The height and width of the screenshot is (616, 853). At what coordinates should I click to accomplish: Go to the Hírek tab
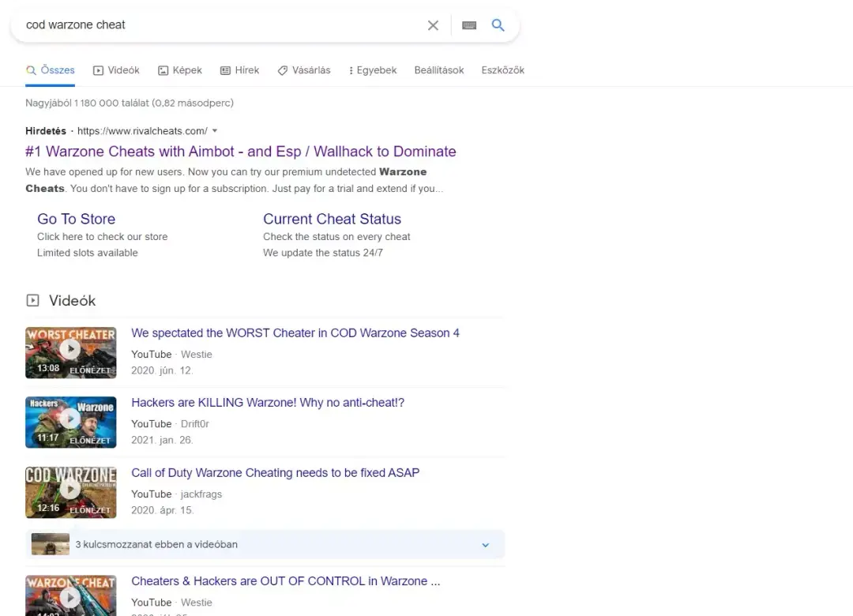click(240, 70)
